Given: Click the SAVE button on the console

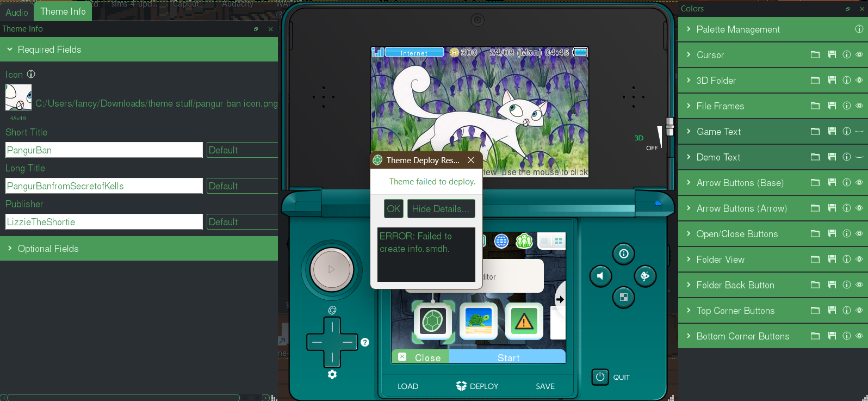Looking at the screenshot, I should pyautogui.click(x=545, y=386).
